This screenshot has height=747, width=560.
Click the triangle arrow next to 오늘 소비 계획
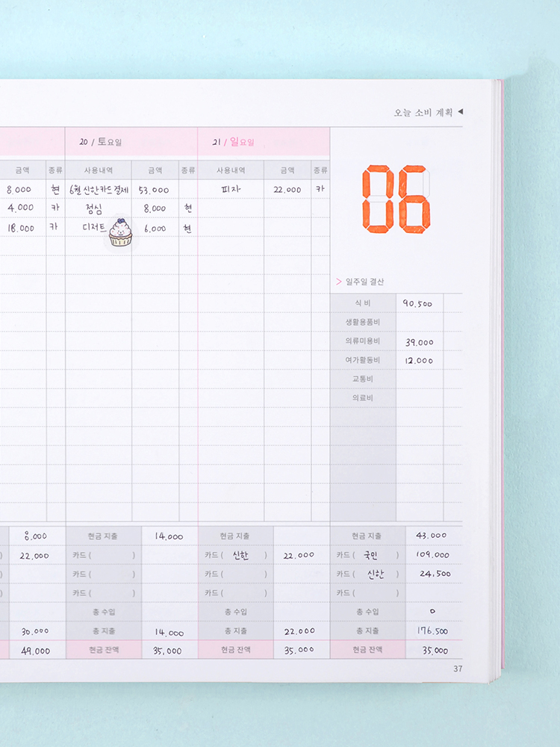tap(461, 112)
